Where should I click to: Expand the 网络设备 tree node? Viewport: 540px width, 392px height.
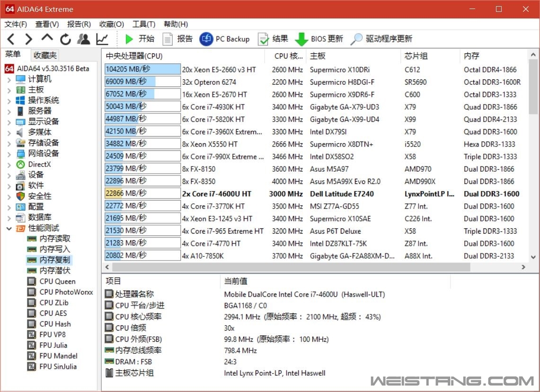[9, 155]
